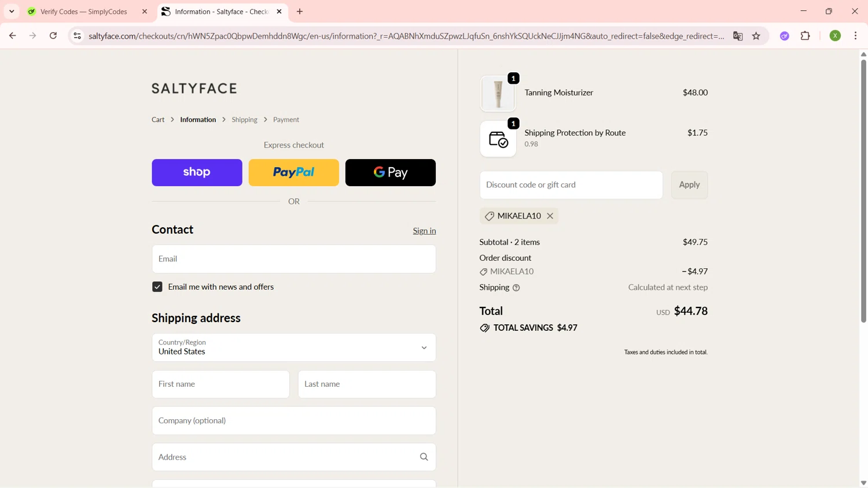Viewport: 868px width, 488px height.
Task: Click the page vertical scrollbar thumb
Action: [x=863, y=191]
